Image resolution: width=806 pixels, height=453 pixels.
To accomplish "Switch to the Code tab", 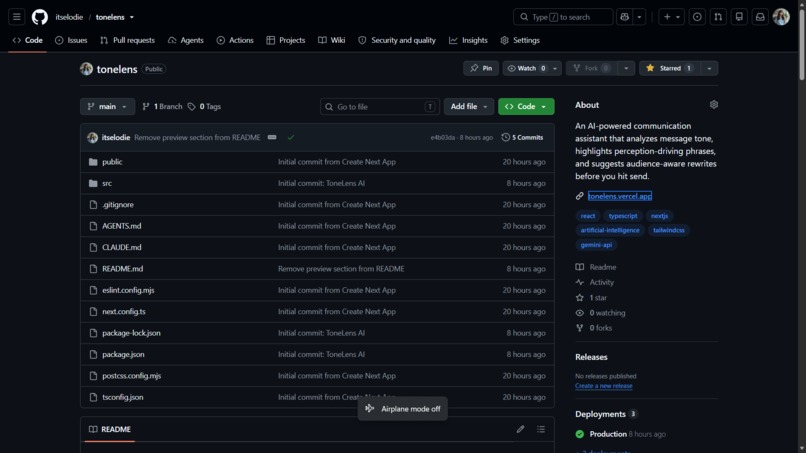I will click(27, 40).
